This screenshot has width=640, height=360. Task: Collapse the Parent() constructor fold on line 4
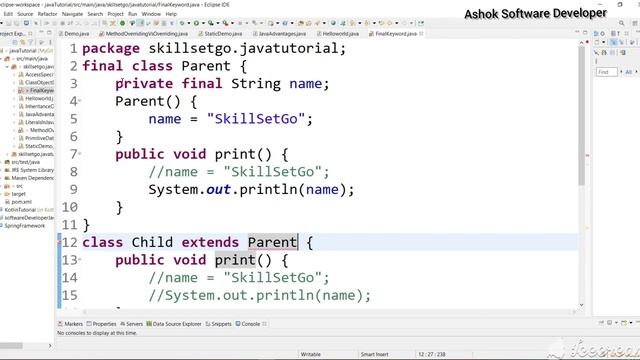pos(80,100)
